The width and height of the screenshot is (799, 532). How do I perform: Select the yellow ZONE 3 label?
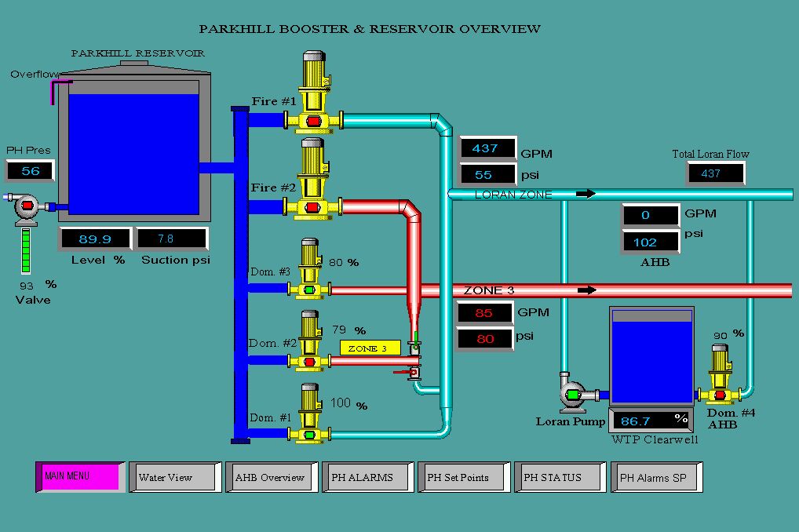click(370, 348)
